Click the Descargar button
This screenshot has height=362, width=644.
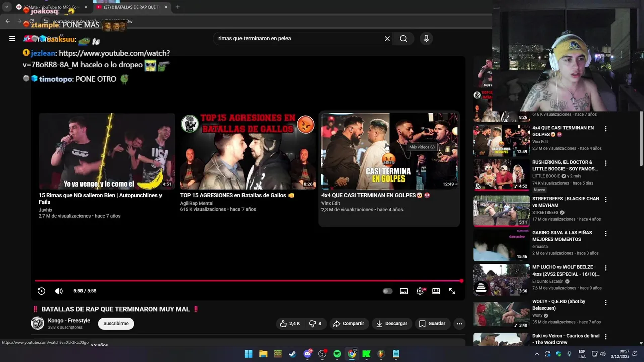pos(391,324)
